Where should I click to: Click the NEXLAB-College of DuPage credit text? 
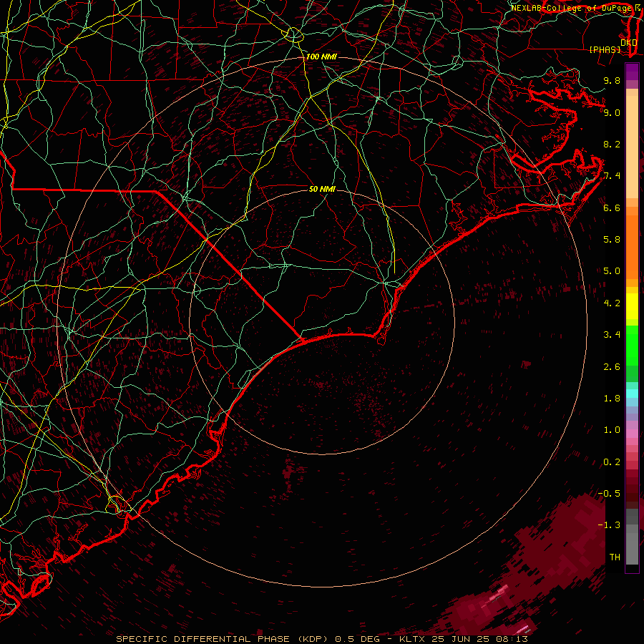point(573,8)
